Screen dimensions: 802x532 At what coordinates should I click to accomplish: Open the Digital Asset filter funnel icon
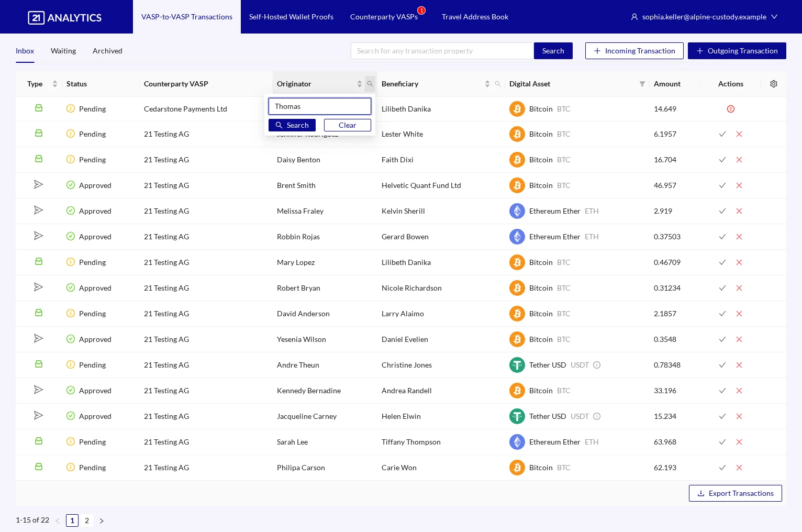pyautogui.click(x=642, y=84)
